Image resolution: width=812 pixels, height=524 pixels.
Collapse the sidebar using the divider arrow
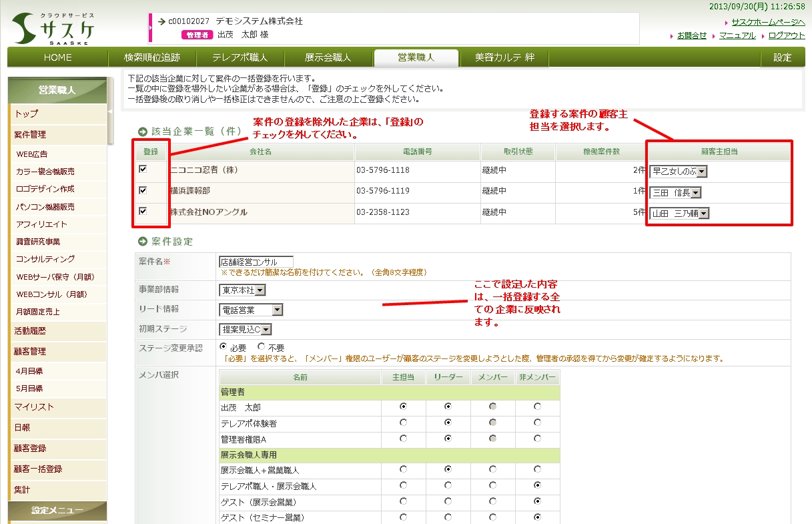coord(110,114)
